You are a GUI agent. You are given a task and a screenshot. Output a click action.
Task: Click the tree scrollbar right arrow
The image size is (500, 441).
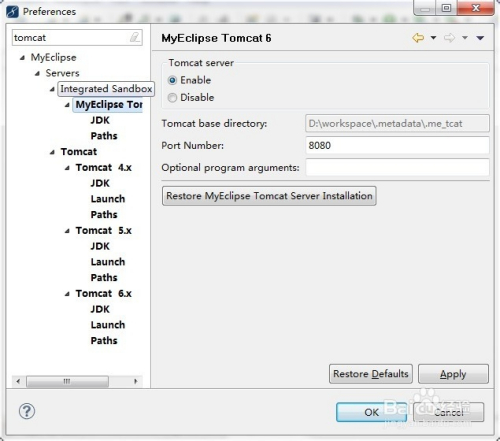(x=136, y=381)
